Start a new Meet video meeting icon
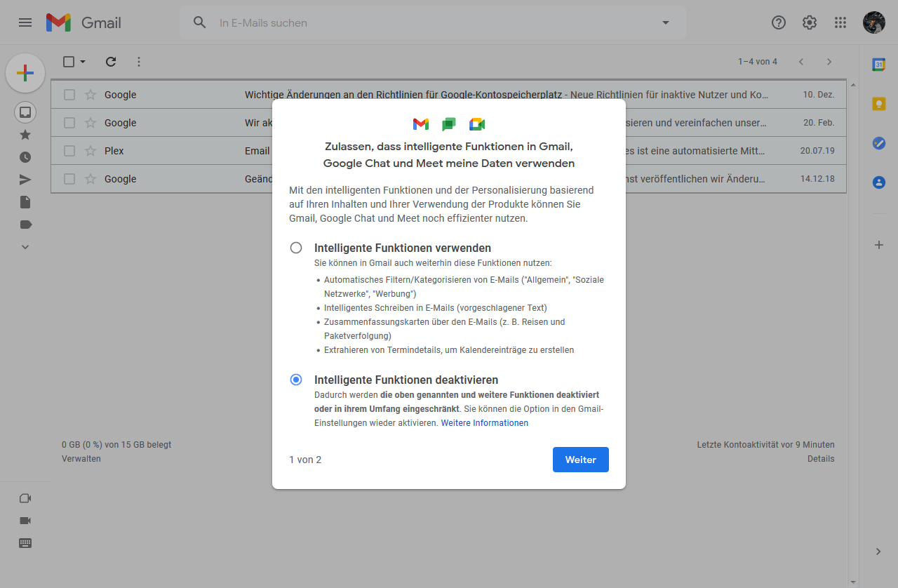This screenshot has width=898, height=588. click(25, 498)
